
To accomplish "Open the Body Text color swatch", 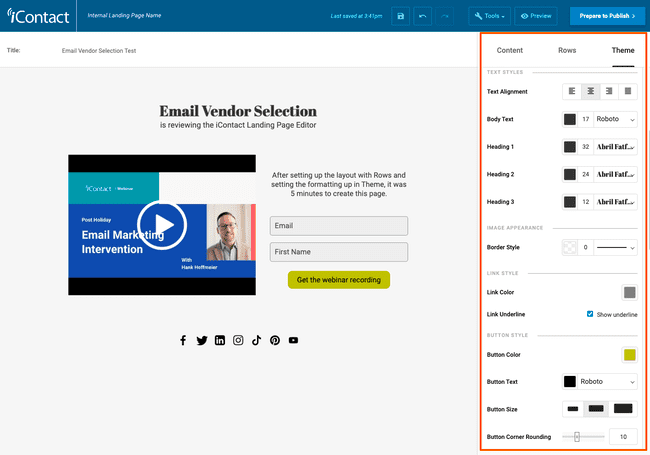I will (x=570, y=119).
